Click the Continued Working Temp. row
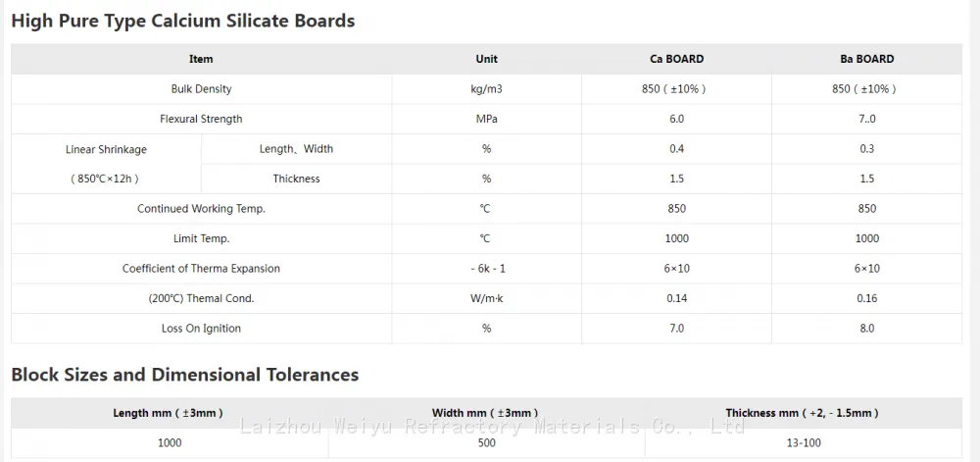Image resolution: width=980 pixels, height=462 pixels. [x=486, y=209]
